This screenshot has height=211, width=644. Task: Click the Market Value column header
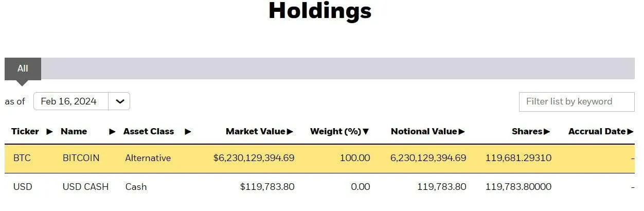pos(256,132)
